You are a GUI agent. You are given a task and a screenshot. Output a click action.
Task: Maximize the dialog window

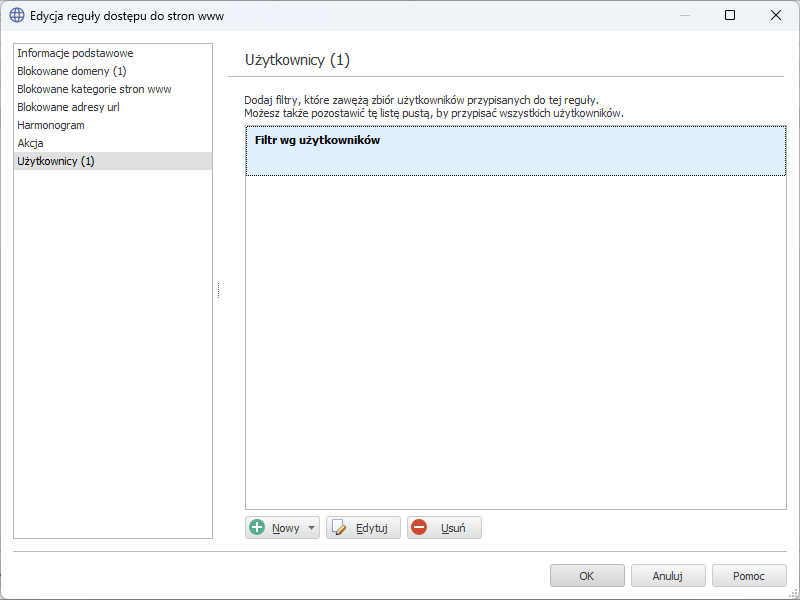(x=730, y=16)
